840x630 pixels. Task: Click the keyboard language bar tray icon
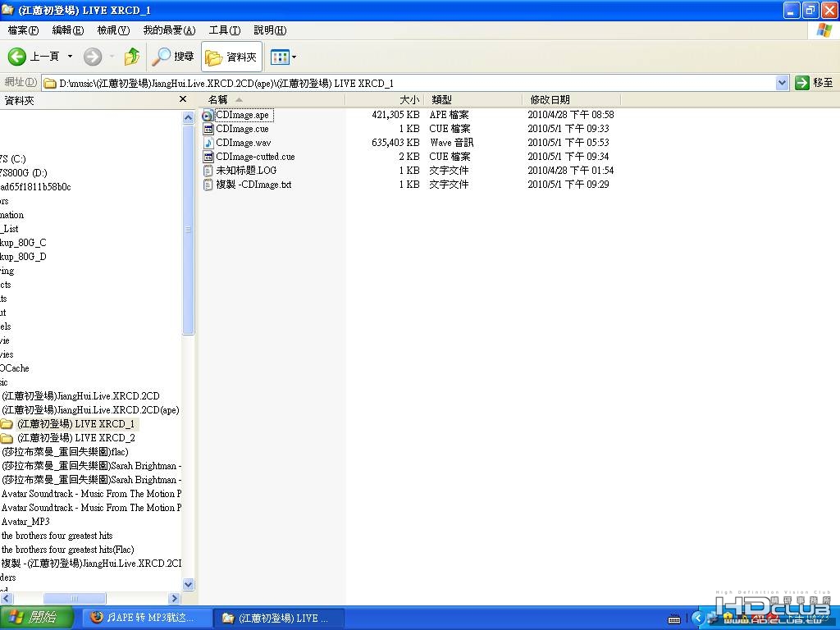(x=674, y=619)
